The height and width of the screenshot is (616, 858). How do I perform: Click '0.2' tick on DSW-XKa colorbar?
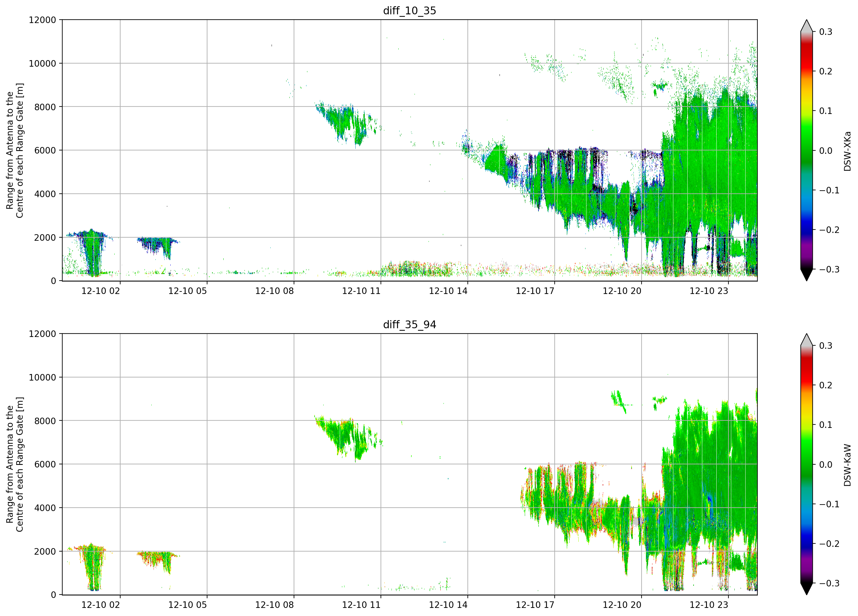(x=826, y=71)
